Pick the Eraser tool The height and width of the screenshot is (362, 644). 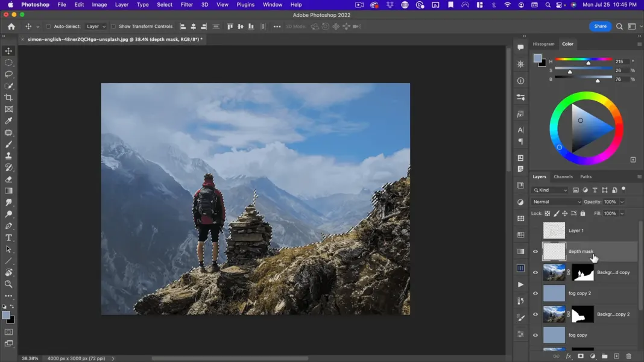tap(8, 179)
